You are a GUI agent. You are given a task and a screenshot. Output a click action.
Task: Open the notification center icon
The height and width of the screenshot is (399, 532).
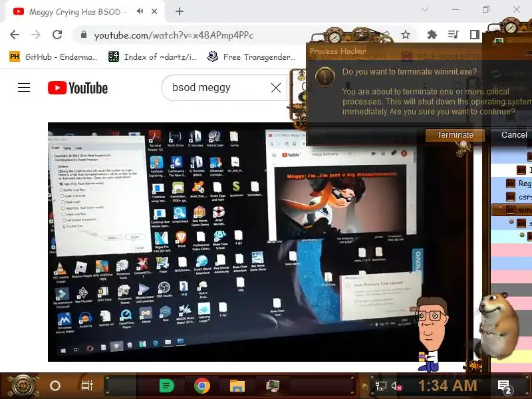[x=504, y=386]
